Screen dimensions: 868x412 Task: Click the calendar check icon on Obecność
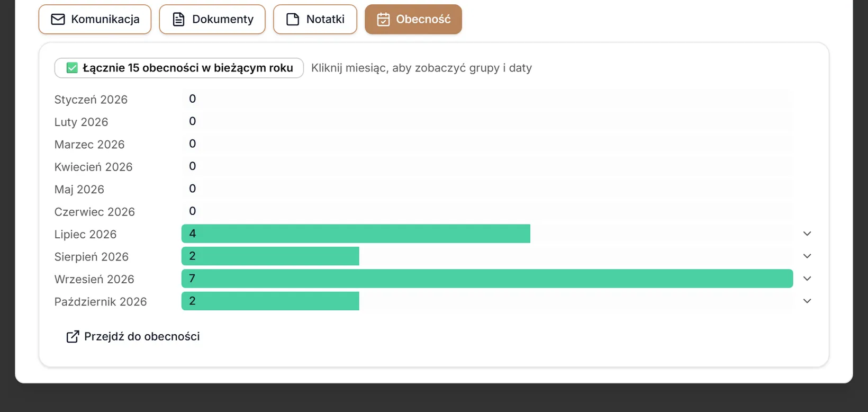(383, 20)
